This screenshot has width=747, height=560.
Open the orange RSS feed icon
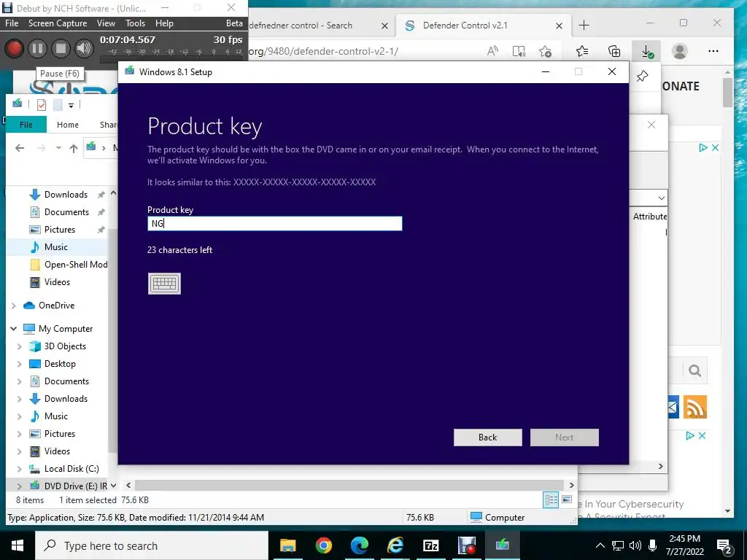pos(695,407)
